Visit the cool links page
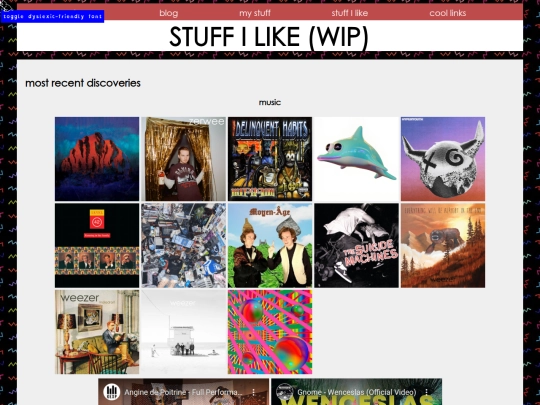The height and width of the screenshot is (405, 540). [448, 13]
